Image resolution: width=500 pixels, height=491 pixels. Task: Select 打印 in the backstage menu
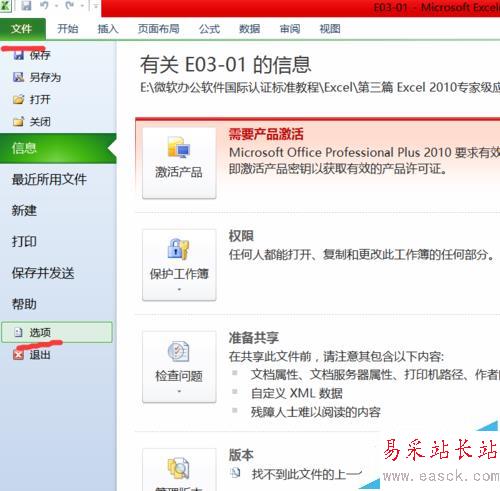(x=24, y=242)
